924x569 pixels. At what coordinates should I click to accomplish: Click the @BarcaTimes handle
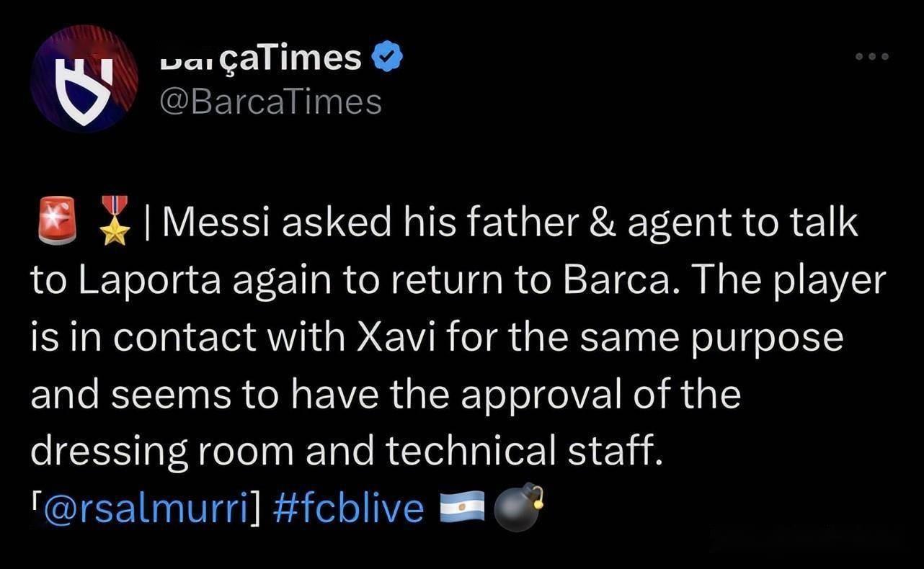270,102
